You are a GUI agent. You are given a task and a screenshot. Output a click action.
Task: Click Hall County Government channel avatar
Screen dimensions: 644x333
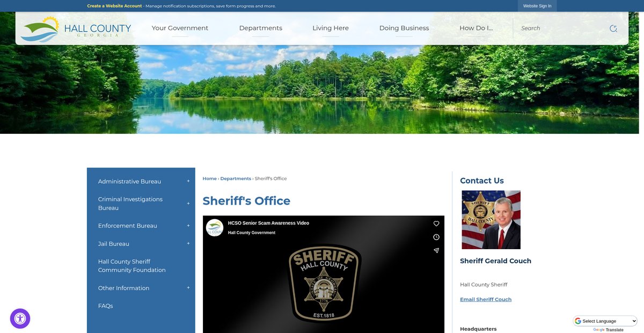(x=215, y=227)
